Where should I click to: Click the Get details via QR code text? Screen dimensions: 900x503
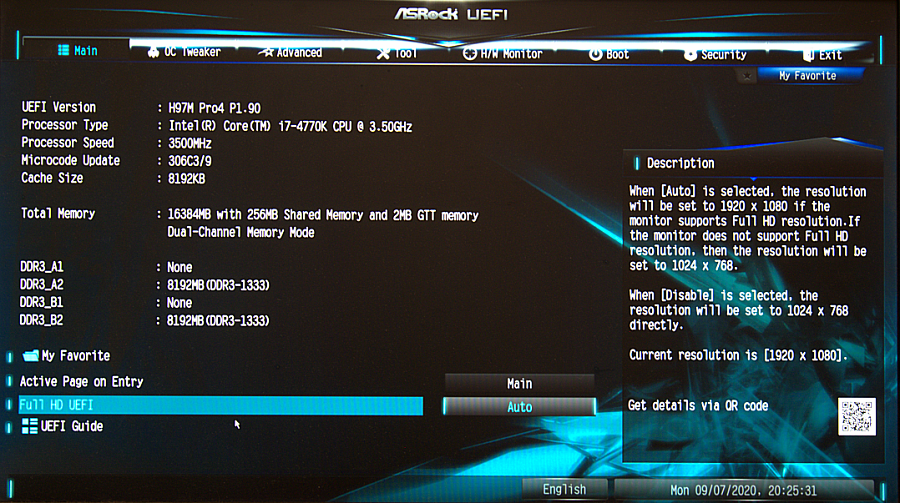(x=698, y=406)
